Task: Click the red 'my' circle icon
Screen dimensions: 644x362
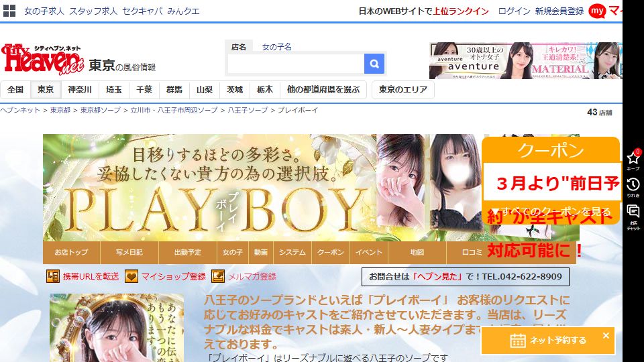Action: pyautogui.click(x=597, y=11)
